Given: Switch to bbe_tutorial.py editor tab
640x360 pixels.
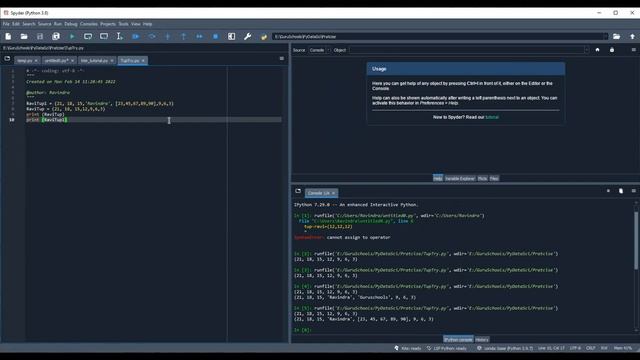Looking at the screenshot, I should [94, 60].
